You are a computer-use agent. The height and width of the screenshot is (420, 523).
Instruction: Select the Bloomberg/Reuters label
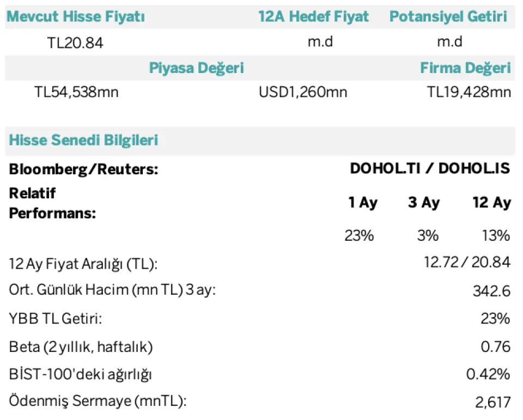tap(83, 169)
